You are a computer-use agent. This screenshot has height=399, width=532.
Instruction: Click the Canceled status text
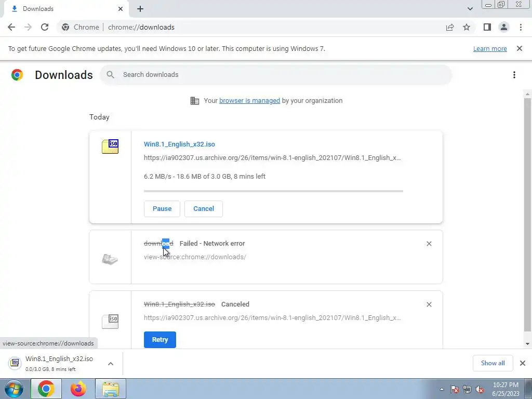(235, 304)
